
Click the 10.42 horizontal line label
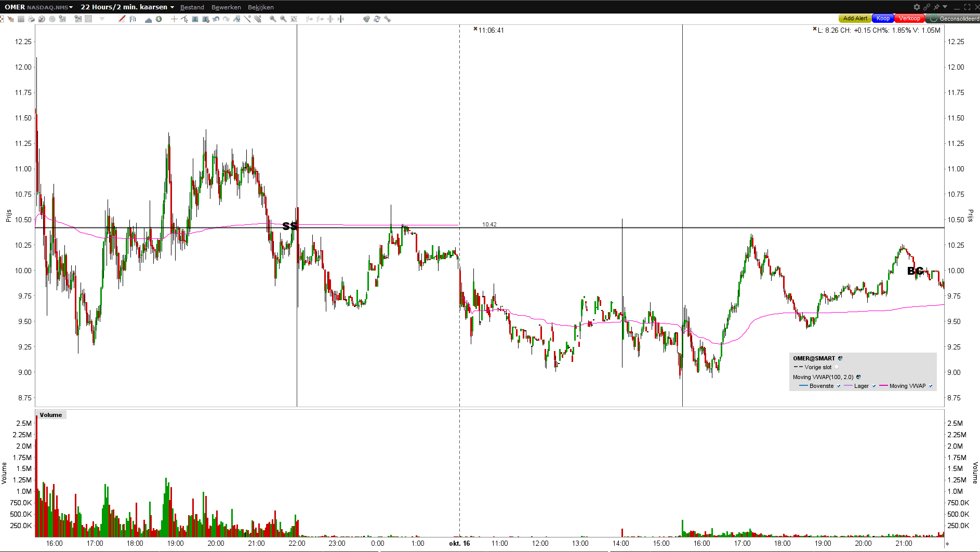pos(489,224)
